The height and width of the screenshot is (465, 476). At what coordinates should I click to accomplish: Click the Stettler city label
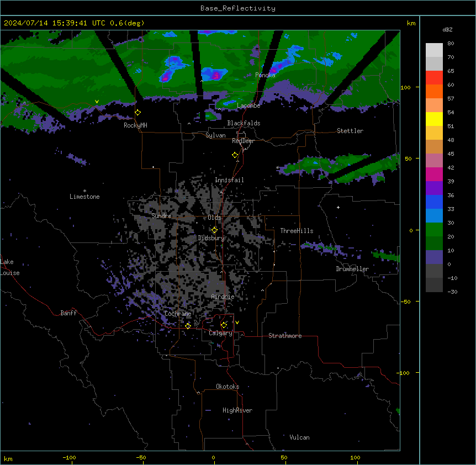coord(350,131)
